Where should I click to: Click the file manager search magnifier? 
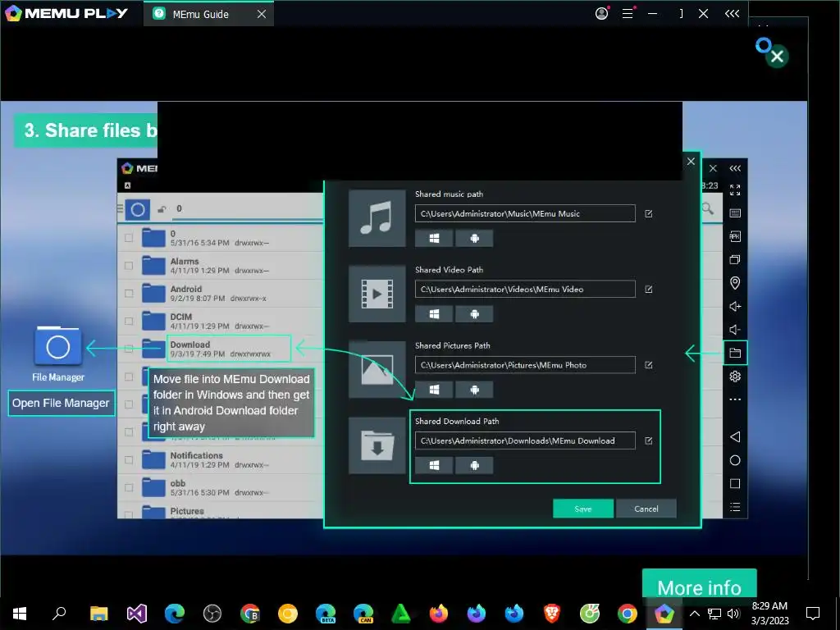708,208
